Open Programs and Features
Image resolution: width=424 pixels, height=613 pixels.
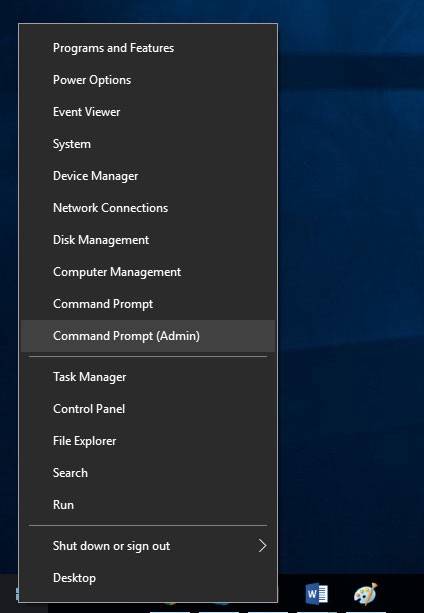pyautogui.click(x=148, y=48)
